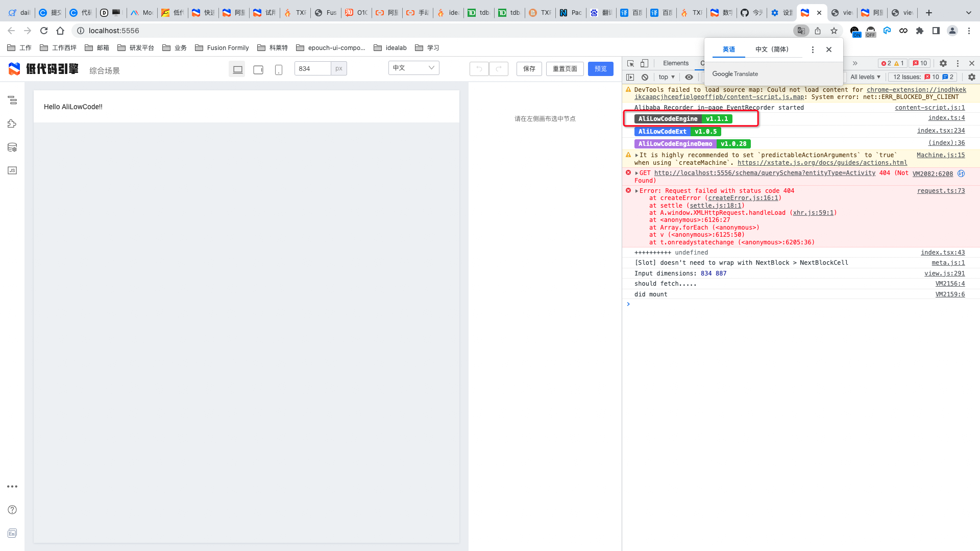This screenshot has width=980, height=551.
Task: Switch to the Elements tab in DevTools
Action: pos(675,63)
